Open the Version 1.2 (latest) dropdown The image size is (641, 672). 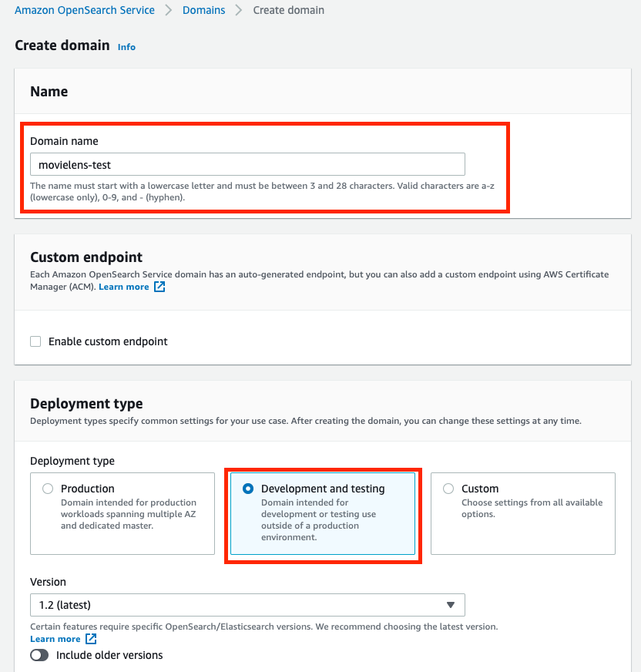coord(247,605)
